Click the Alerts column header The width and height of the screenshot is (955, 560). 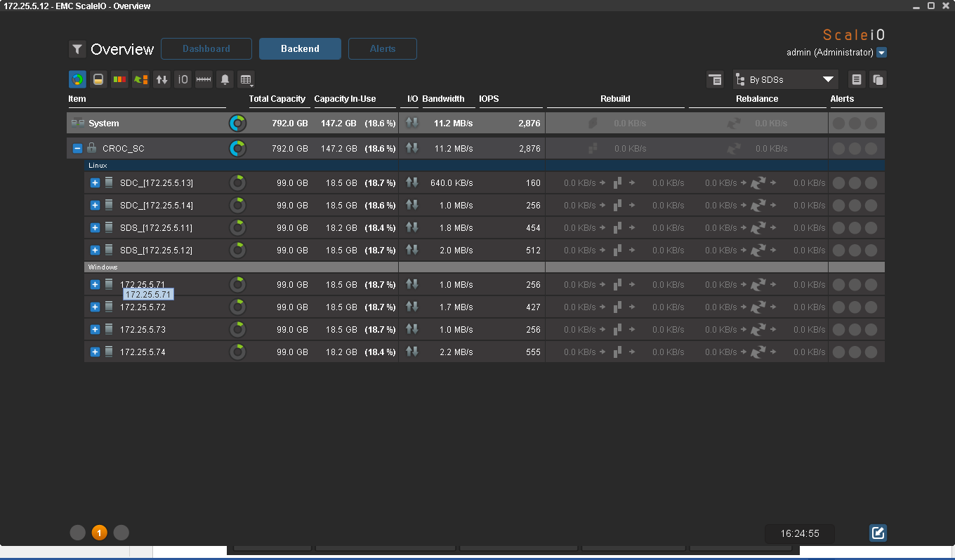(x=842, y=99)
